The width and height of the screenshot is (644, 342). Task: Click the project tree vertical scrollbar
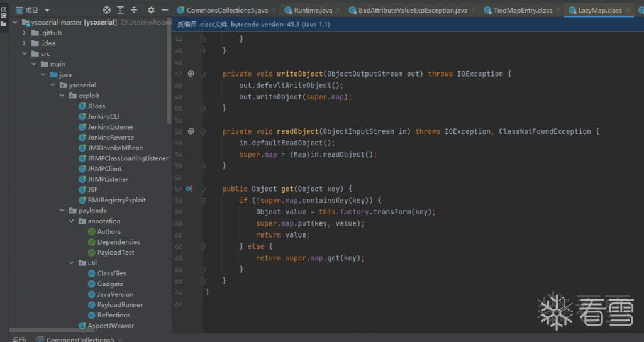coord(169,72)
